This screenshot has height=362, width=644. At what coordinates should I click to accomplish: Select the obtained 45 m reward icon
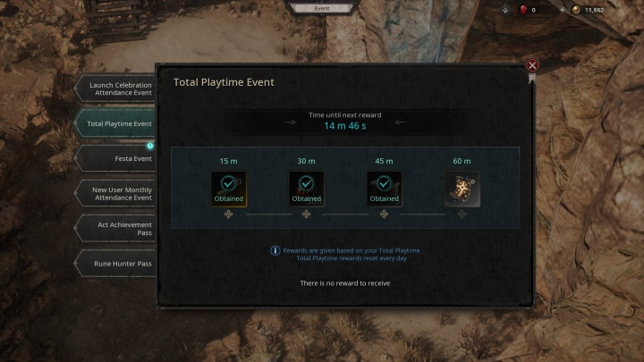[x=384, y=189]
